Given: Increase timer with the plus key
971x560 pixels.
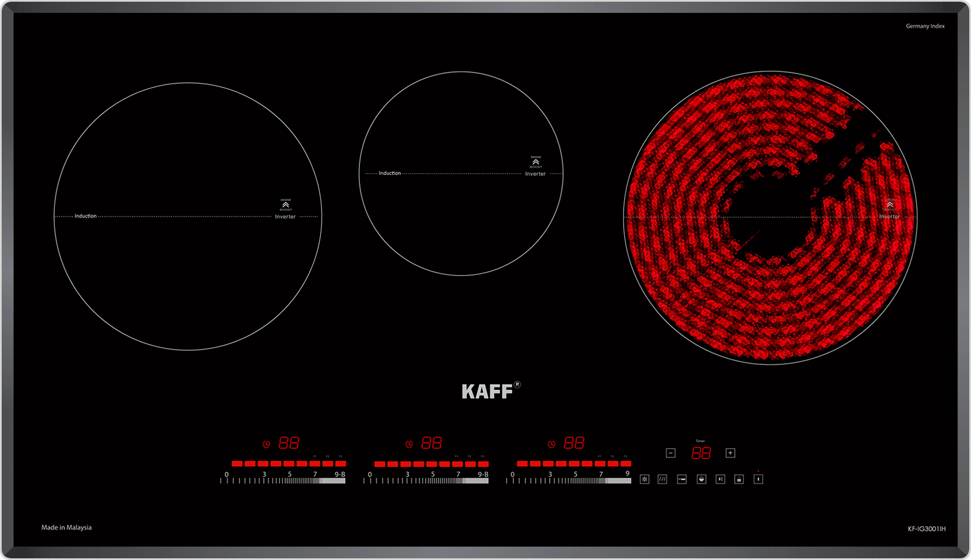Looking at the screenshot, I should 731,453.
